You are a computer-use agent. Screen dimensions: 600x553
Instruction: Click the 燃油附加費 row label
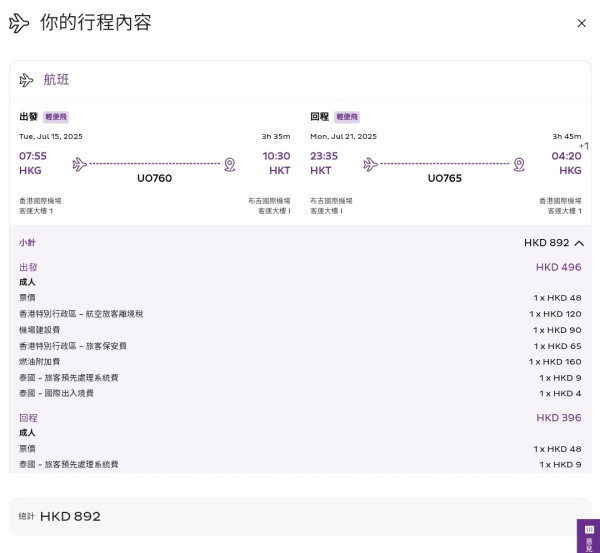39,362
